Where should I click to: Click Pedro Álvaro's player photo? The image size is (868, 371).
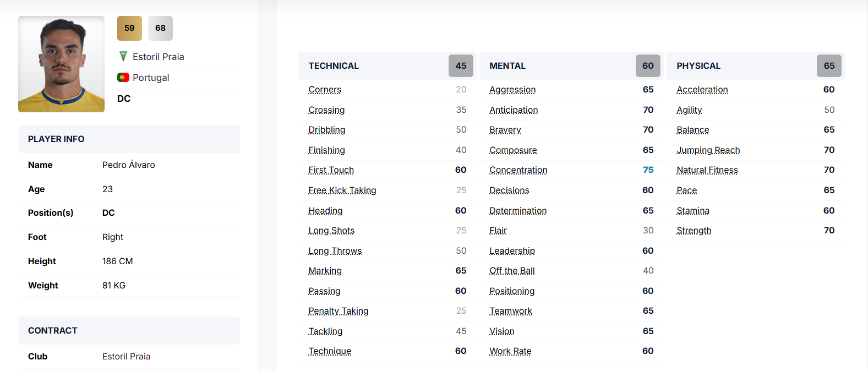pos(61,64)
